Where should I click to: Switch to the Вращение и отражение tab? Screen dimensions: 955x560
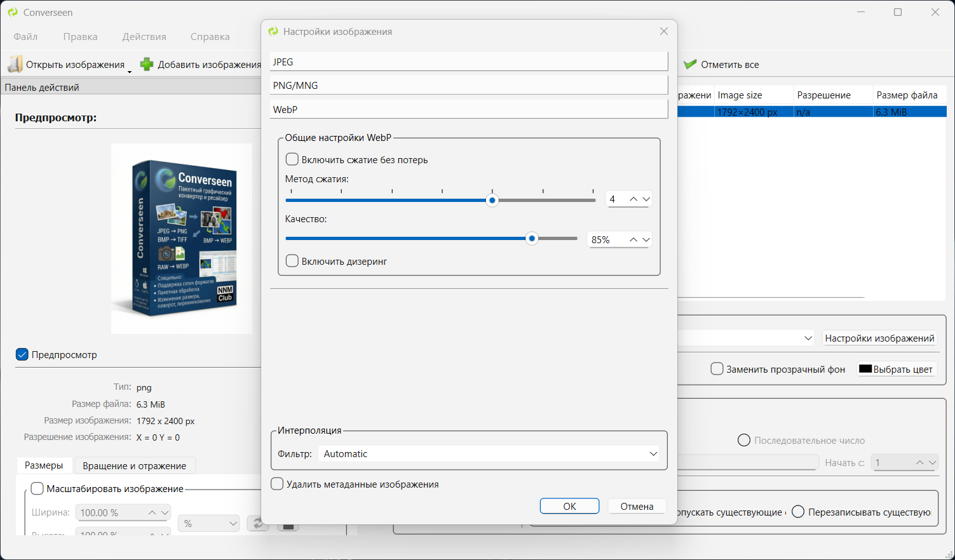(x=135, y=465)
